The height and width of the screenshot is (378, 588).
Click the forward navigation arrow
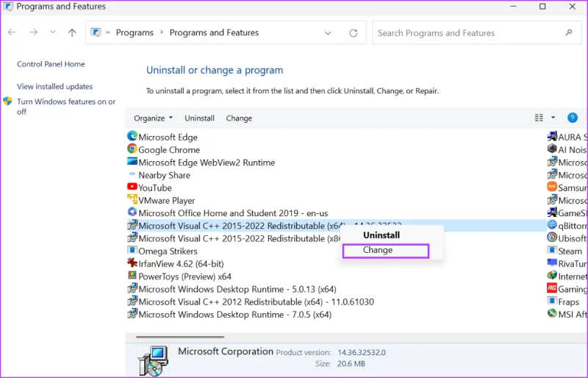(34, 32)
